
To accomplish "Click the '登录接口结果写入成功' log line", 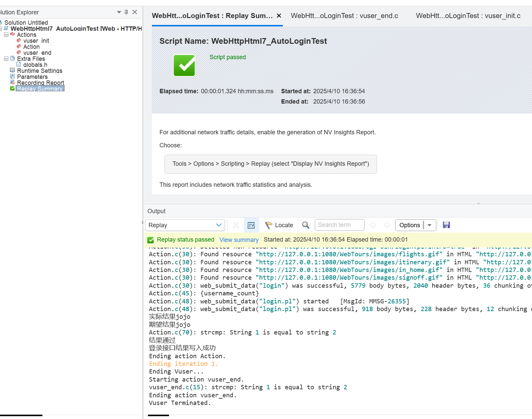I will tap(182, 348).
